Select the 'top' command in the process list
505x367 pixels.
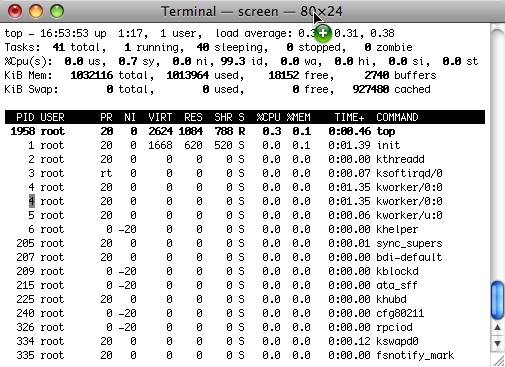pyautogui.click(x=386, y=131)
